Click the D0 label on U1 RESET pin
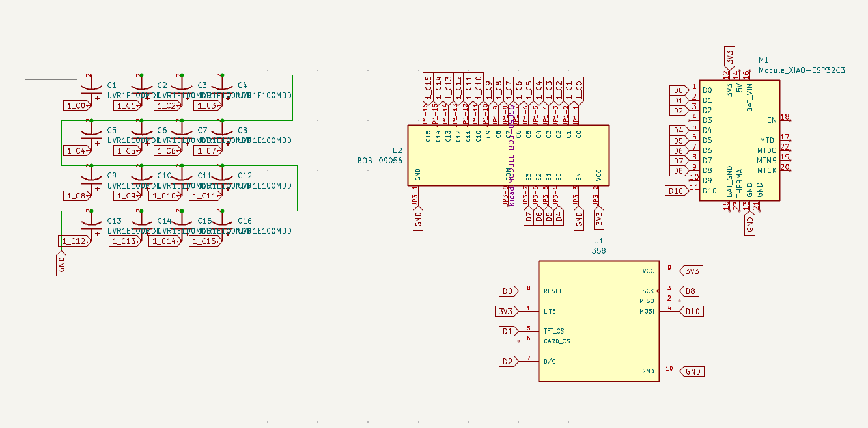868x428 pixels. point(508,291)
